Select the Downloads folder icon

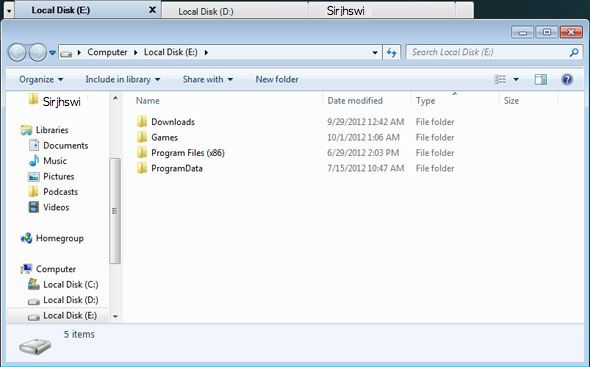(142, 122)
